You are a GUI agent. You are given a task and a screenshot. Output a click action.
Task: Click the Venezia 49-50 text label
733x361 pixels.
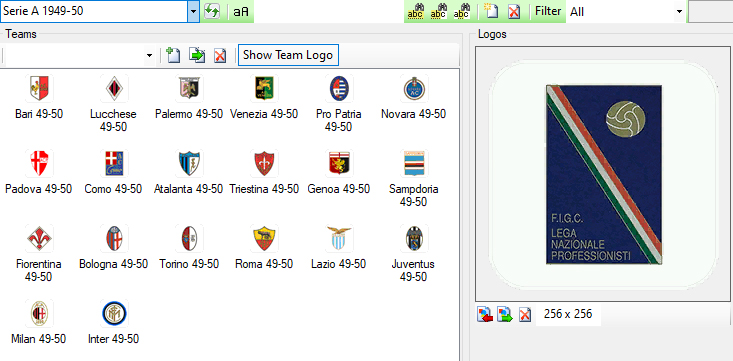pyautogui.click(x=264, y=114)
